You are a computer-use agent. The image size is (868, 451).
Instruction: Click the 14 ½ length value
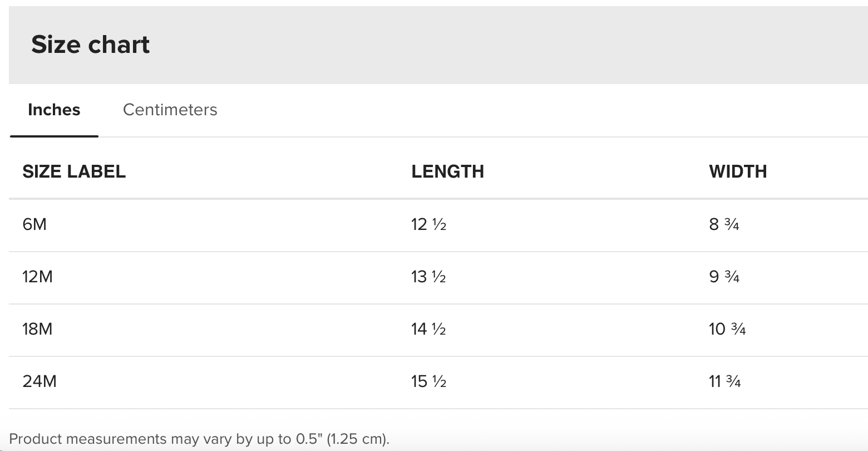(428, 329)
